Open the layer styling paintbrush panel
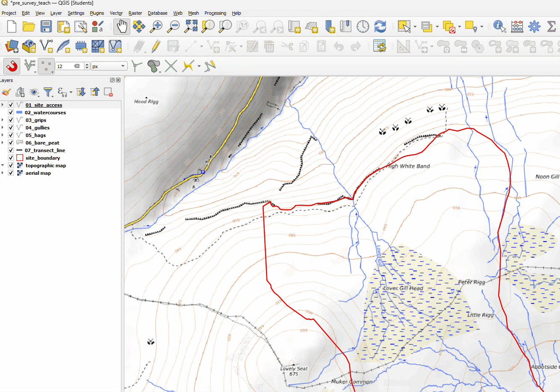This screenshot has width=560, height=392. click(x=6, y=92)
